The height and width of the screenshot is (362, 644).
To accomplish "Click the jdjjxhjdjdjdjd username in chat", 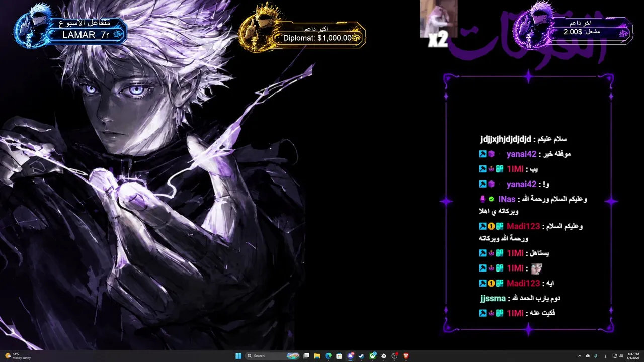I will pos(506,139).
